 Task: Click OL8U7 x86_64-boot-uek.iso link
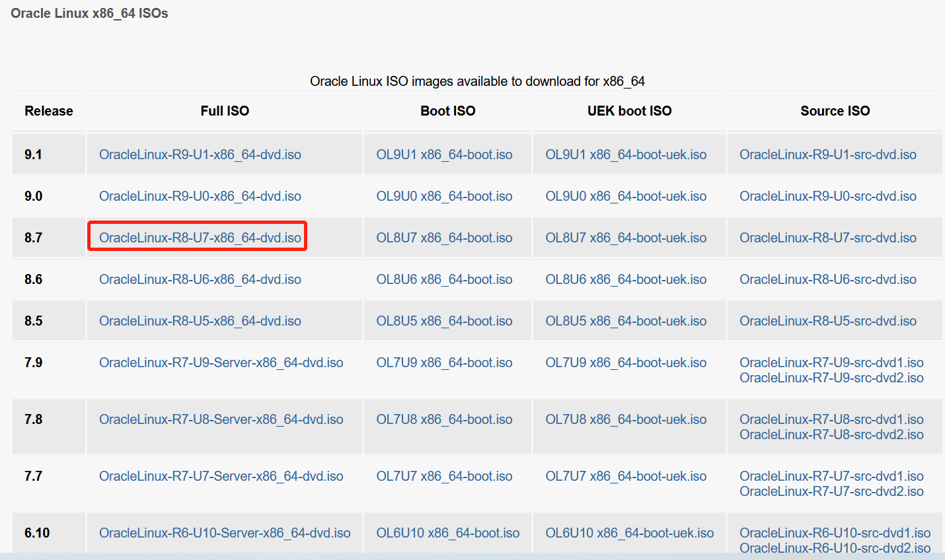click(626, 238)
